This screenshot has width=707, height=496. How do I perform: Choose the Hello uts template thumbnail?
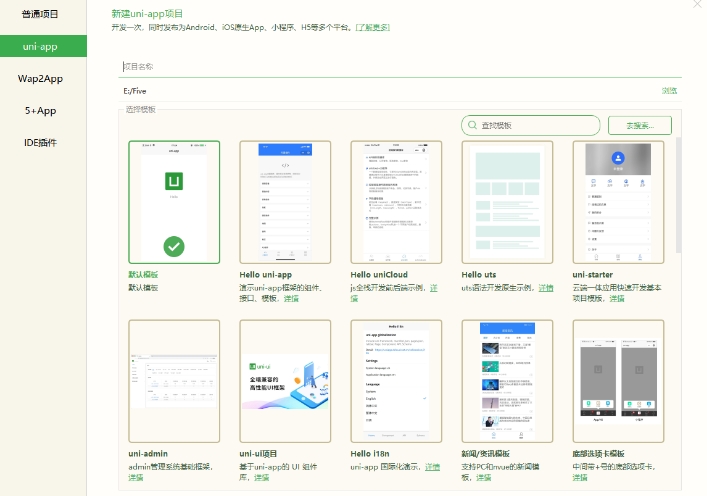click(x=507, y=202)
